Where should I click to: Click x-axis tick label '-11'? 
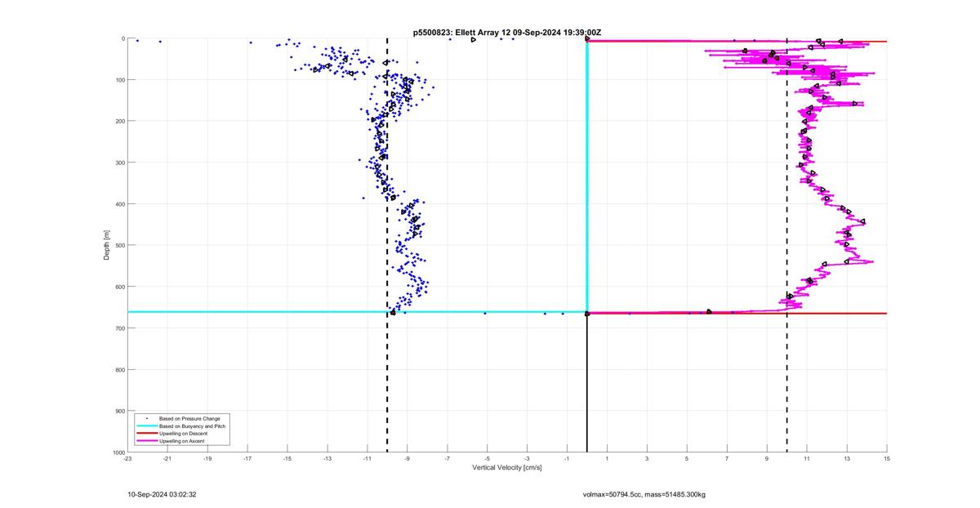367,458
